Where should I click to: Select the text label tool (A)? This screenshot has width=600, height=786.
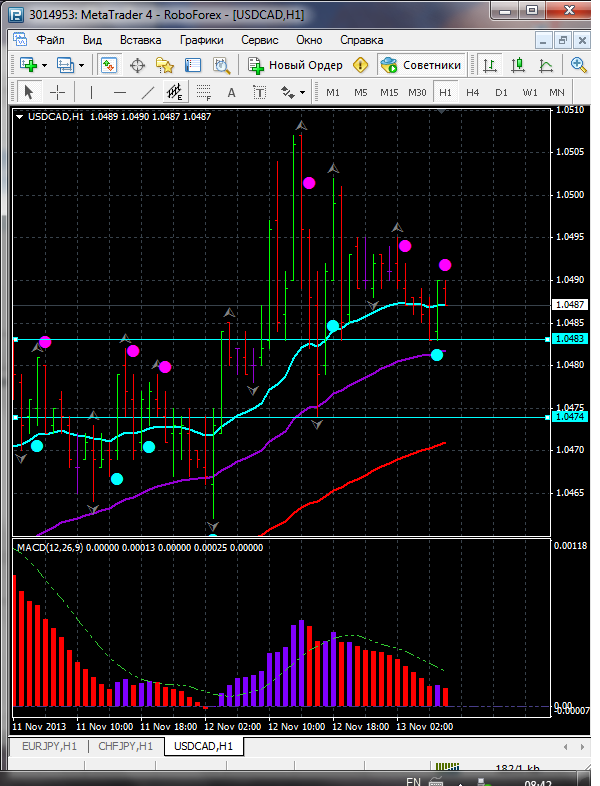pyautogui.click(x=232, y=92)
